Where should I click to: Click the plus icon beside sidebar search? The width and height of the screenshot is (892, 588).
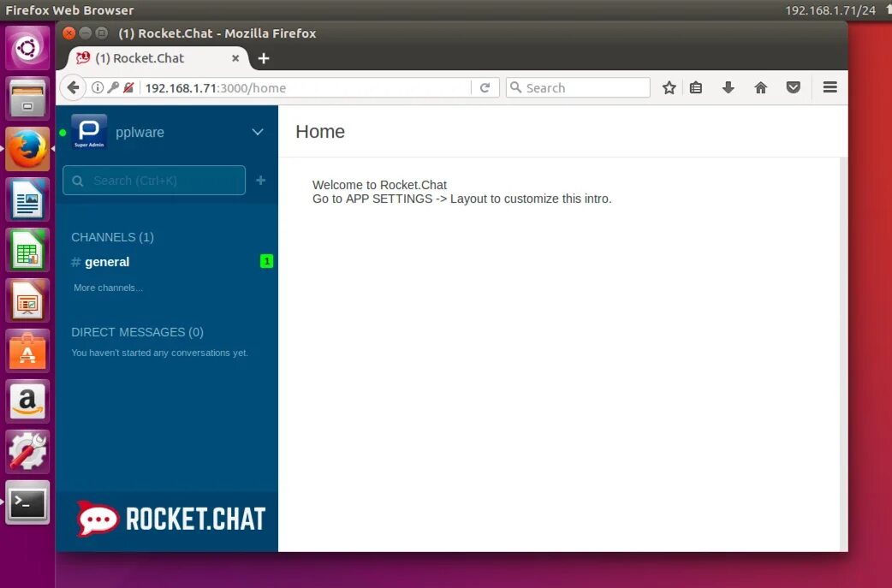tap(260, 181)
